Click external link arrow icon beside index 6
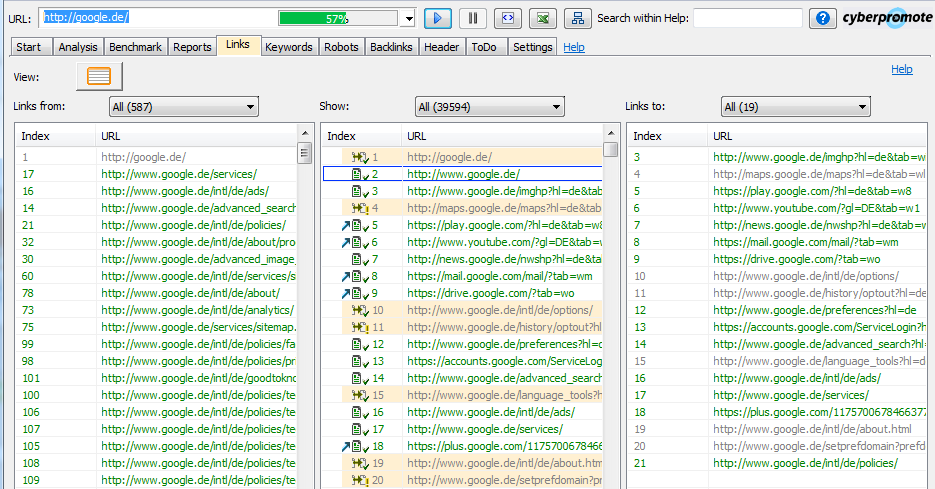Image resolution: width=935 pixels, height=489 pixels. (x=345, y=242)
